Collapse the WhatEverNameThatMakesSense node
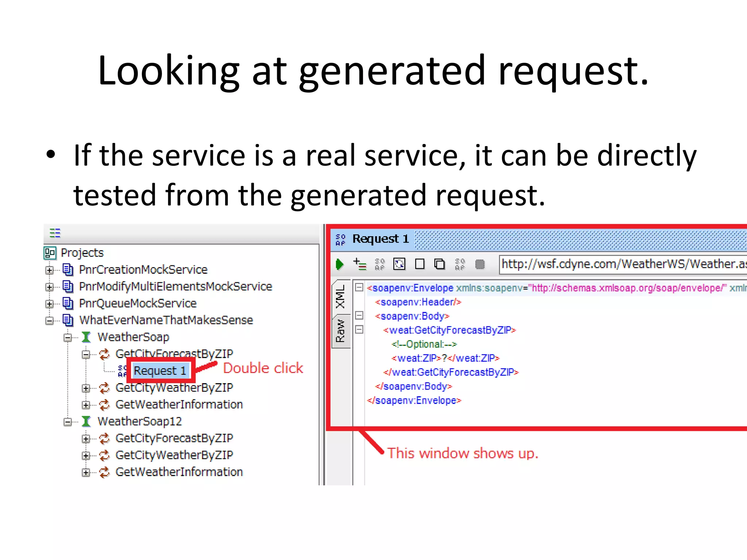The width and height of the screenshot is (747, 560). pos(50,320)
